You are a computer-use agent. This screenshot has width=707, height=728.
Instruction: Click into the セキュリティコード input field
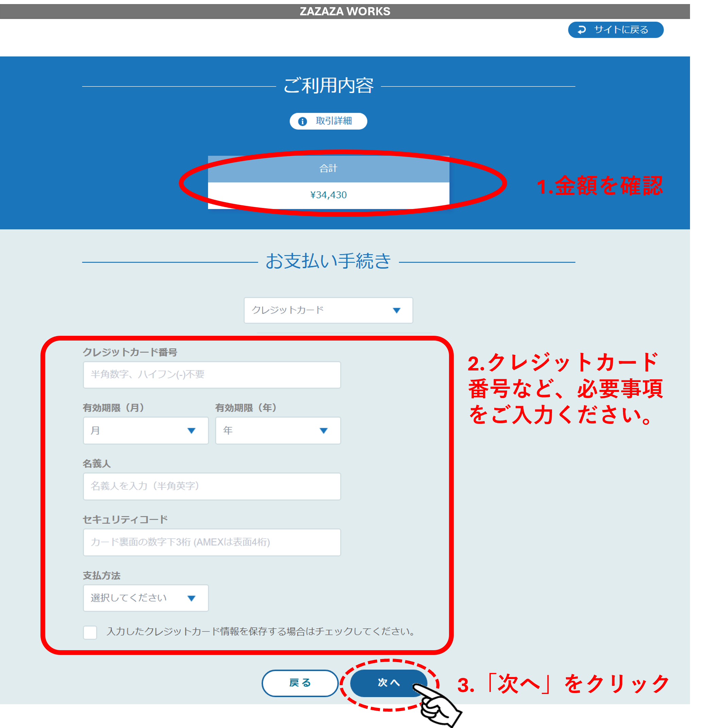[212, 542]
